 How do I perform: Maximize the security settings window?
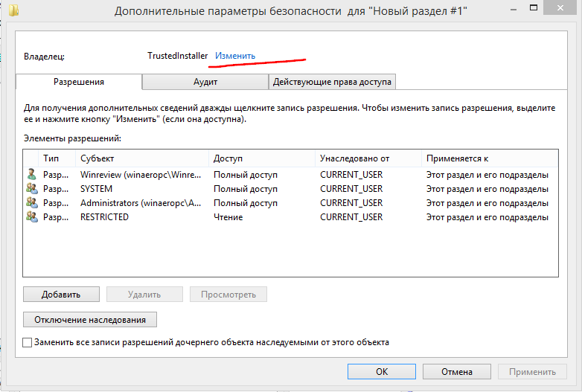click(x=534, y=8)
